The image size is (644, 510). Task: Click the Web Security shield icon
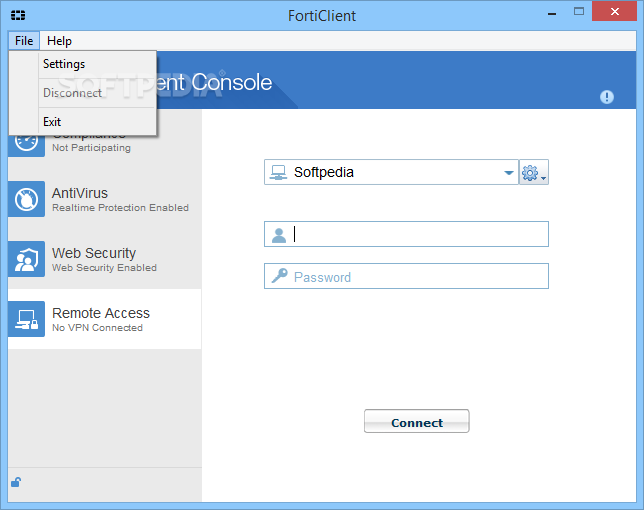click(x=26, y=259)
